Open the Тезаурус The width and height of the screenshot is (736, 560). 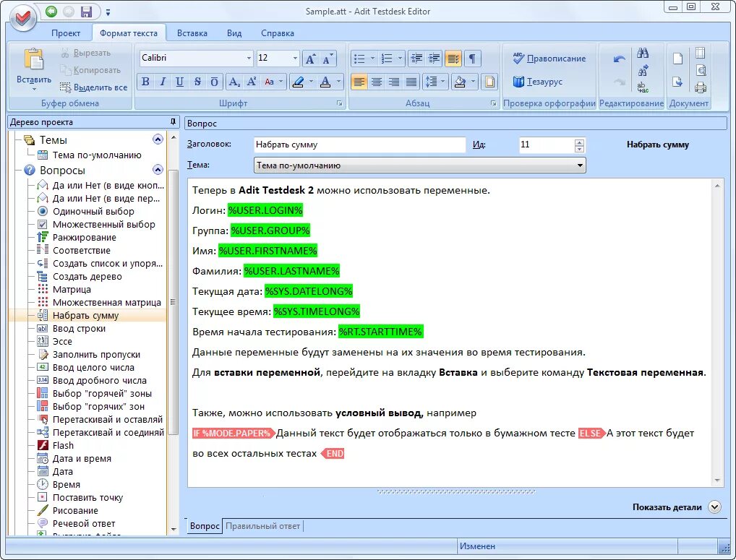click(x=537, y=82)
